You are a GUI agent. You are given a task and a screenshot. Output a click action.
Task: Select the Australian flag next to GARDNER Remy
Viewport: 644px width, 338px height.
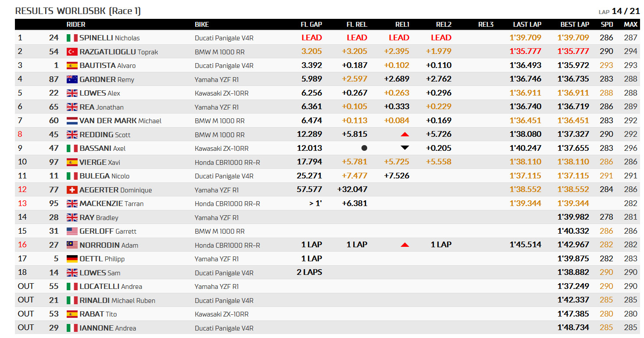pos(72,79)
